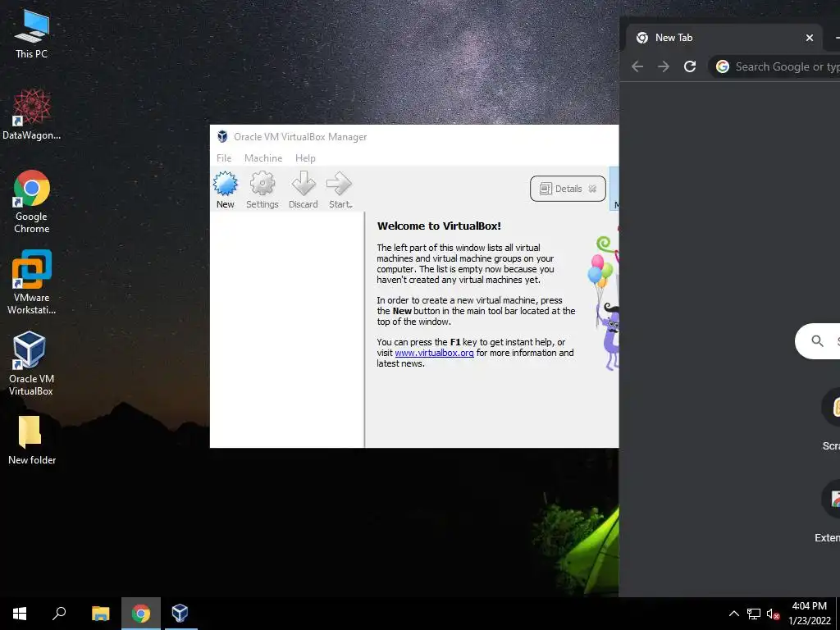Select the New folder desktop icon
Image resolution: width=840 pixels, height=630 pixels.
pos(32,441)
